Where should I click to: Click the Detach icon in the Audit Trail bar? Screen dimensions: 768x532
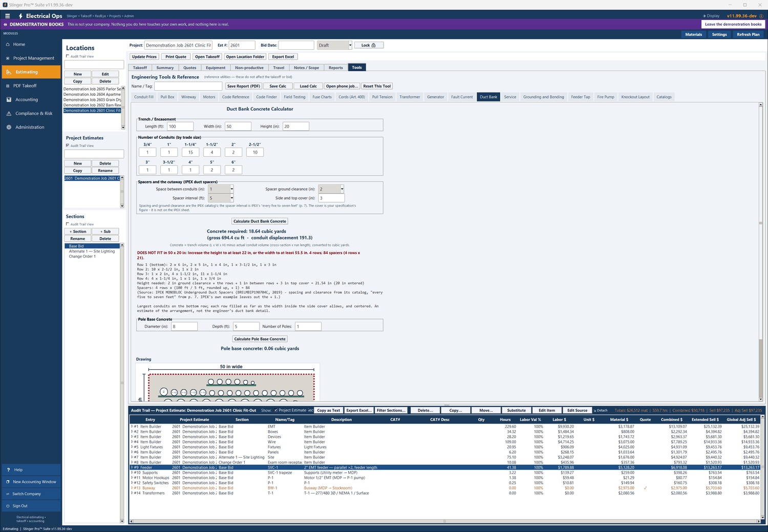pos(595,411)
